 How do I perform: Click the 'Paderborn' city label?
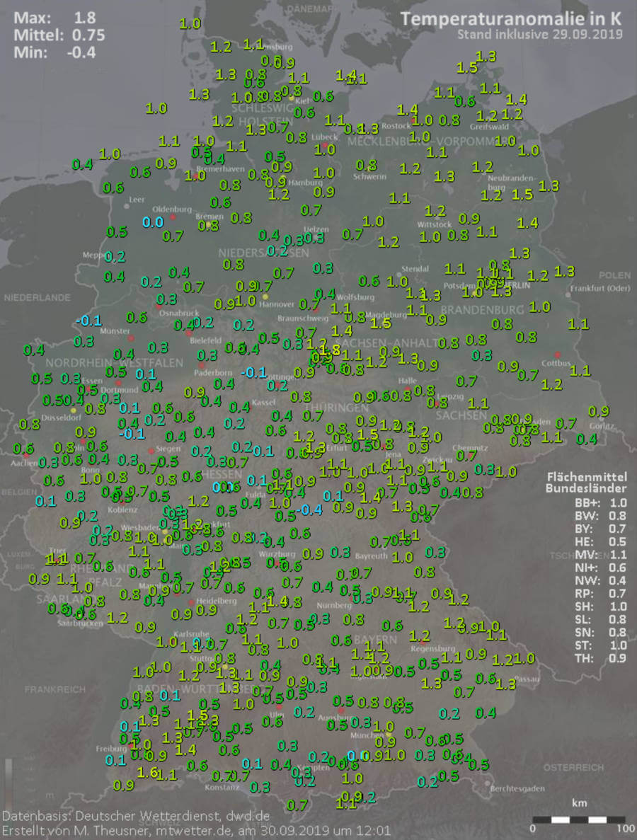point(213,373)
